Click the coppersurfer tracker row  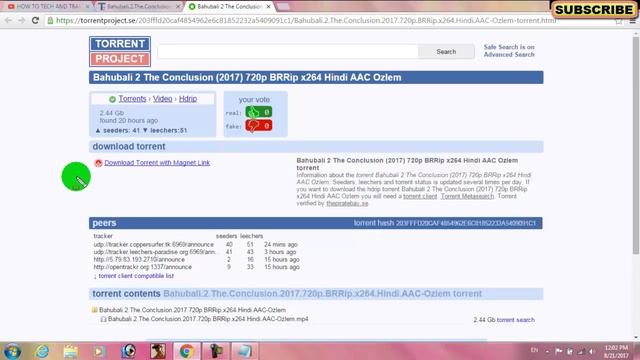(x=196, y=244)
